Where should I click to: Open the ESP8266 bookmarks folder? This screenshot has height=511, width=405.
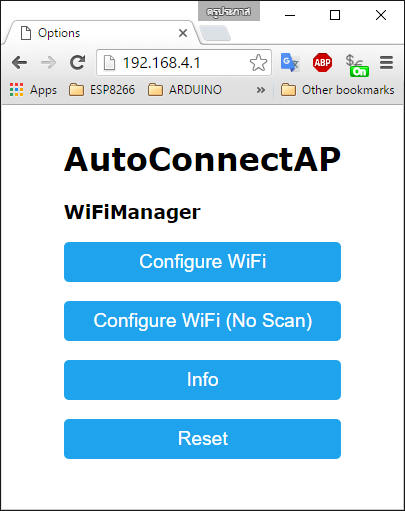[102, 90]
